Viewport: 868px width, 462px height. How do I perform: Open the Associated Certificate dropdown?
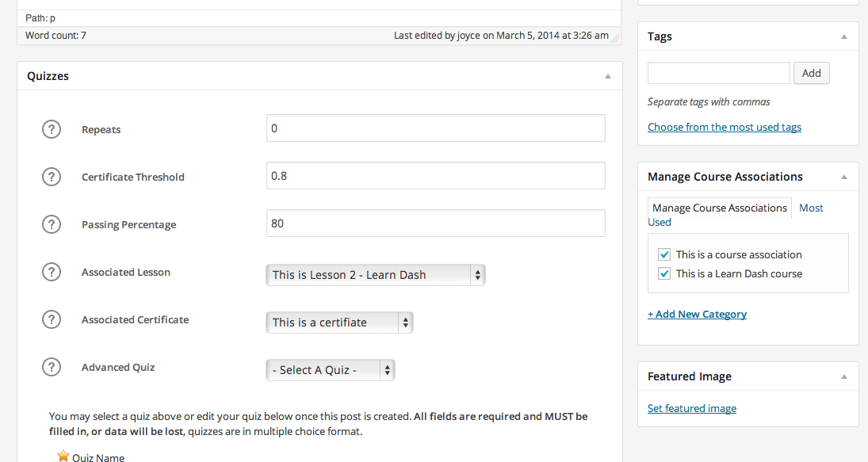tap(339, 323)
